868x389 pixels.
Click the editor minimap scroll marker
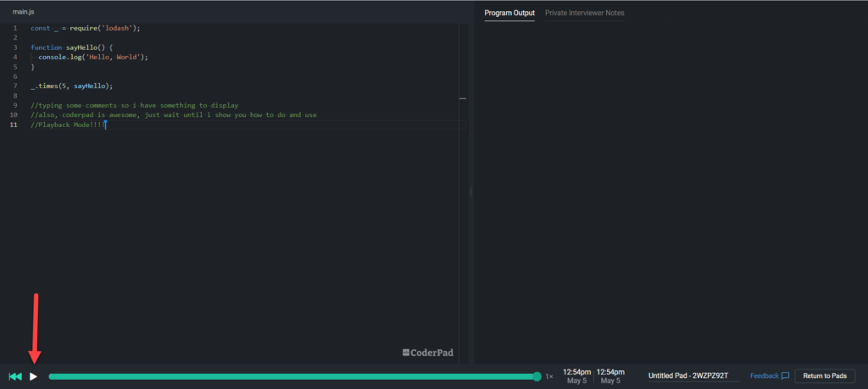coord(463,98)
